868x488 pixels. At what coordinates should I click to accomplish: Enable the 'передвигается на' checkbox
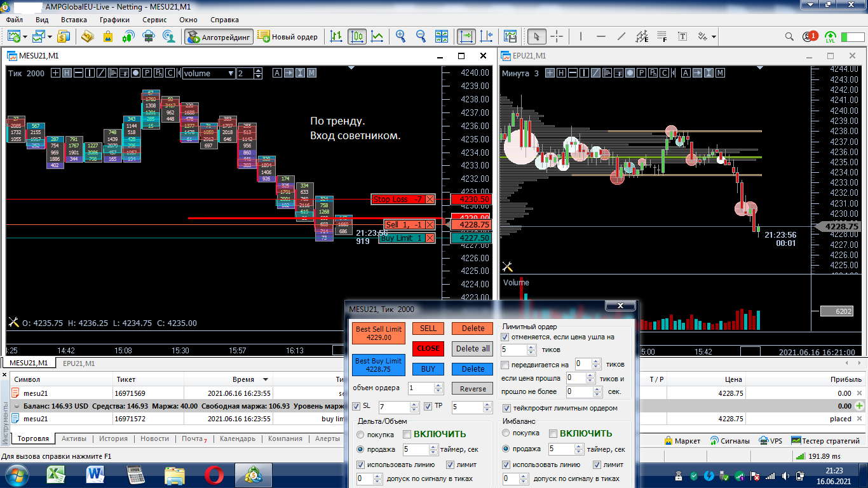click(505, 365)
